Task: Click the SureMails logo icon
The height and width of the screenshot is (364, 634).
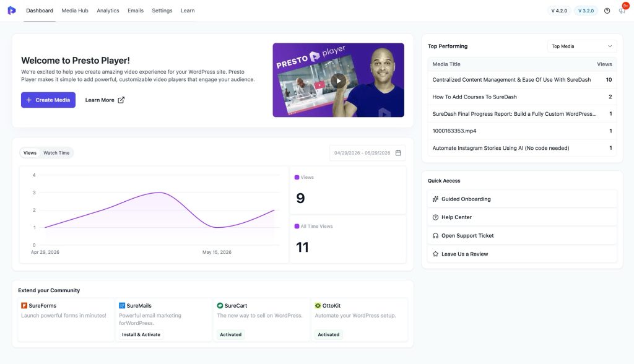Action: (122, 306)
